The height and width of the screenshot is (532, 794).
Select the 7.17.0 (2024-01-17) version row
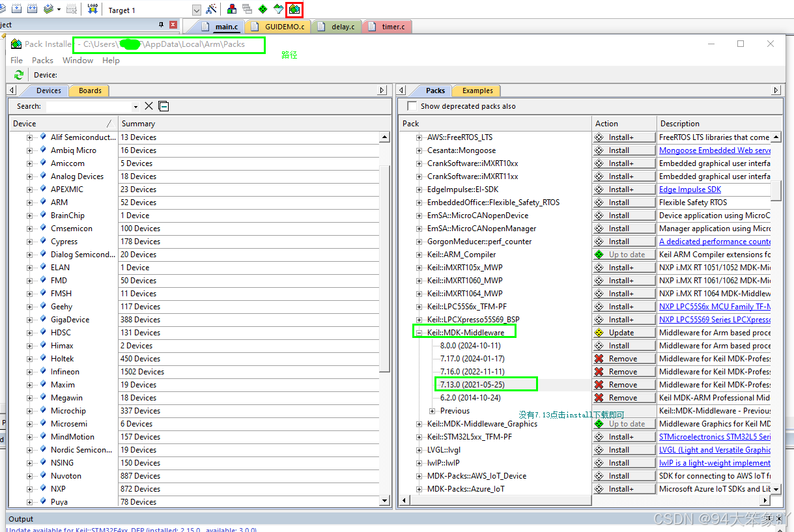[472, 359]
